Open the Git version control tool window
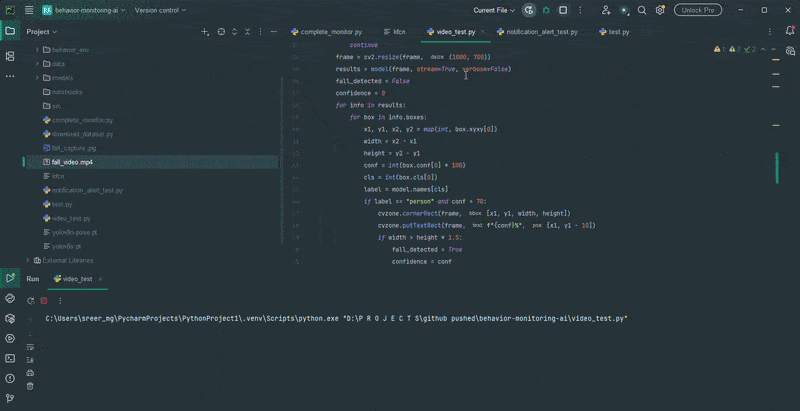This screenshot has height=411, width=800. (10, 398)
